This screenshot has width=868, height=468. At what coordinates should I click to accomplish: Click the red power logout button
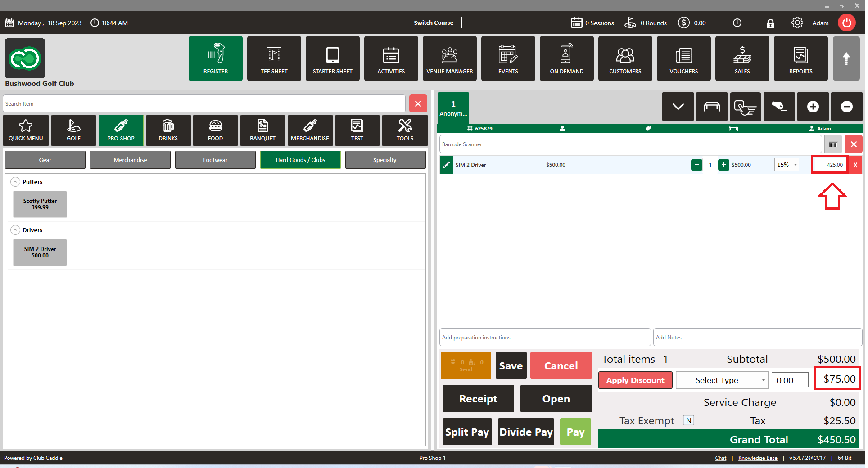coord(846,23)
